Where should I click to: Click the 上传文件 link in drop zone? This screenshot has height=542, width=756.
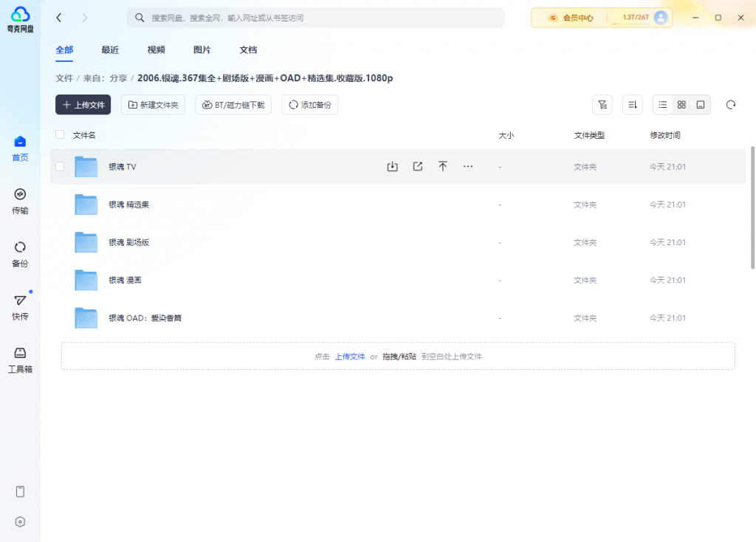click(x=350, y=357)
